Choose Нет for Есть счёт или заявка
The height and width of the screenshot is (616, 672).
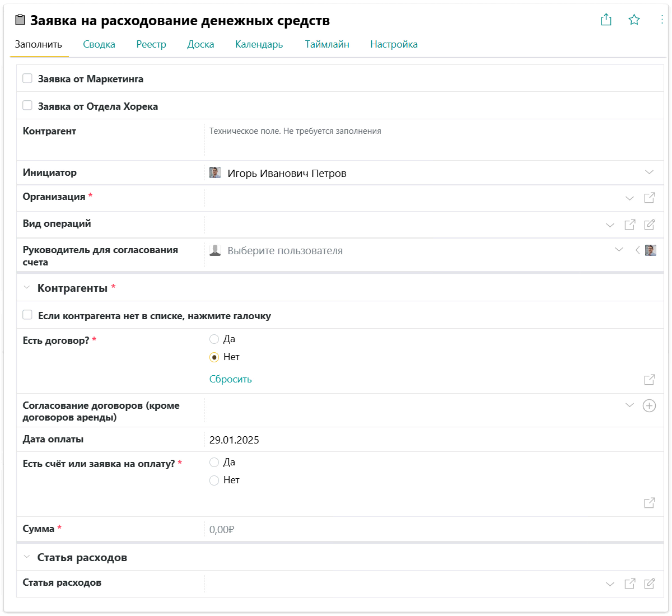214,480
